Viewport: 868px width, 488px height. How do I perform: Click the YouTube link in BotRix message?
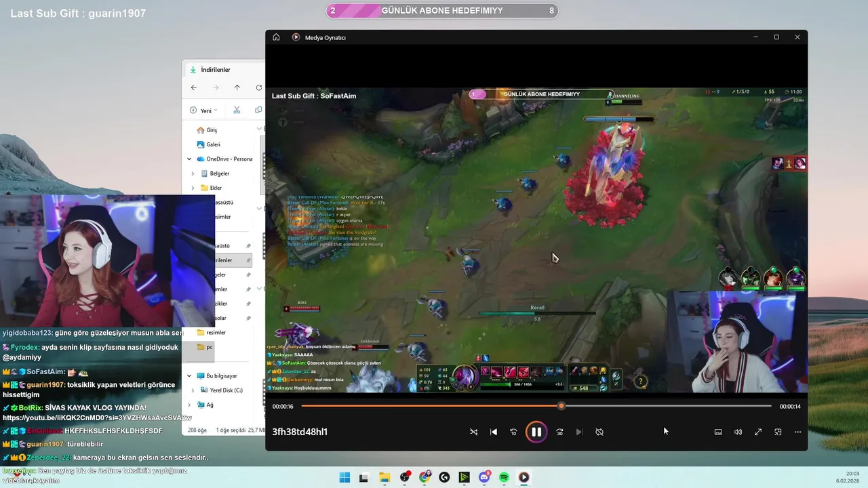[97, 418]
